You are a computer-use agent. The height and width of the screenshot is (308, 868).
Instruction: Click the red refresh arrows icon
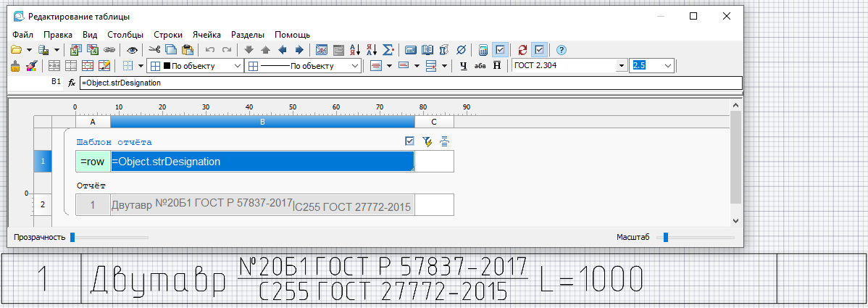click(522, 50)
